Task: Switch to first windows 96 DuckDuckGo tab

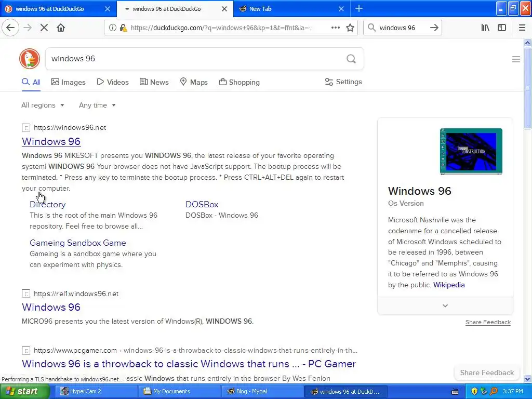Action: 58,9
